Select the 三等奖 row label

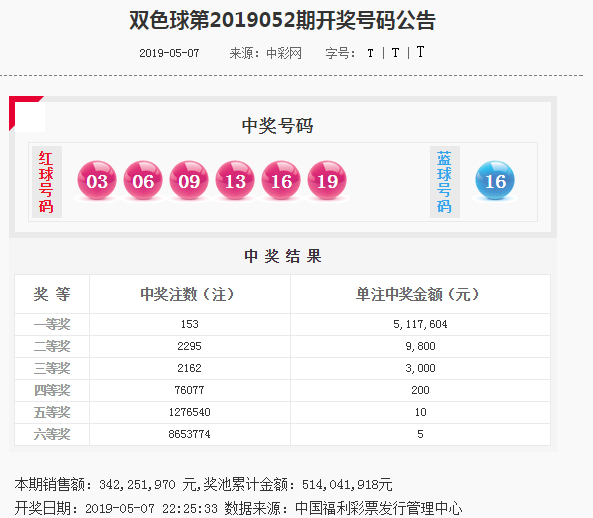point(52,368)
